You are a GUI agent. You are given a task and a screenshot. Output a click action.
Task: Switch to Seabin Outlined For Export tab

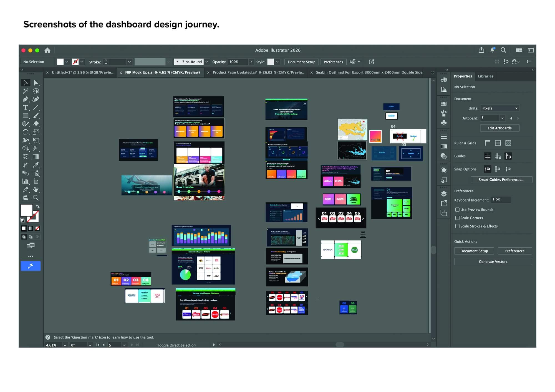(369, 72)
